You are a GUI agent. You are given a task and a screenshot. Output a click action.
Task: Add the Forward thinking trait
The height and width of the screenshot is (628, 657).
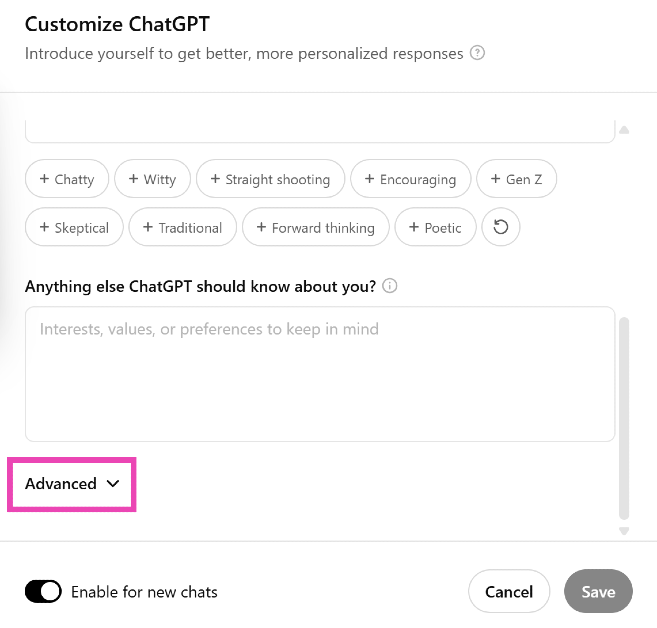pyautogui.click(x=315, y=227)
